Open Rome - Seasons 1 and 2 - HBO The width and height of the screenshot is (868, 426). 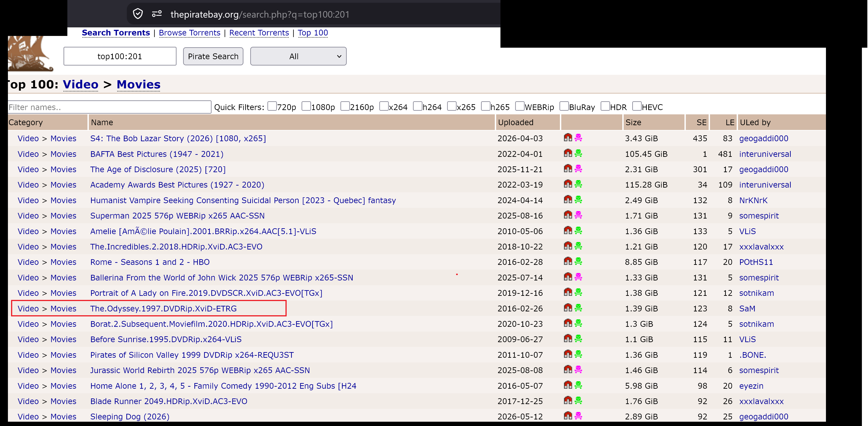coord(150,262)
